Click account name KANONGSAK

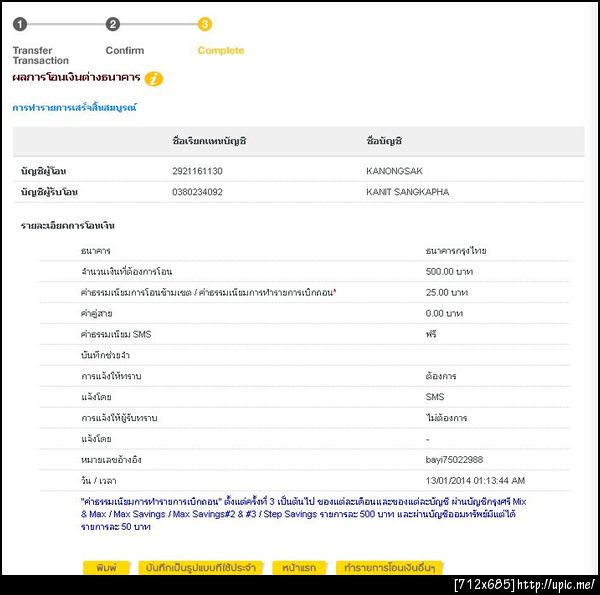(394, 171)
